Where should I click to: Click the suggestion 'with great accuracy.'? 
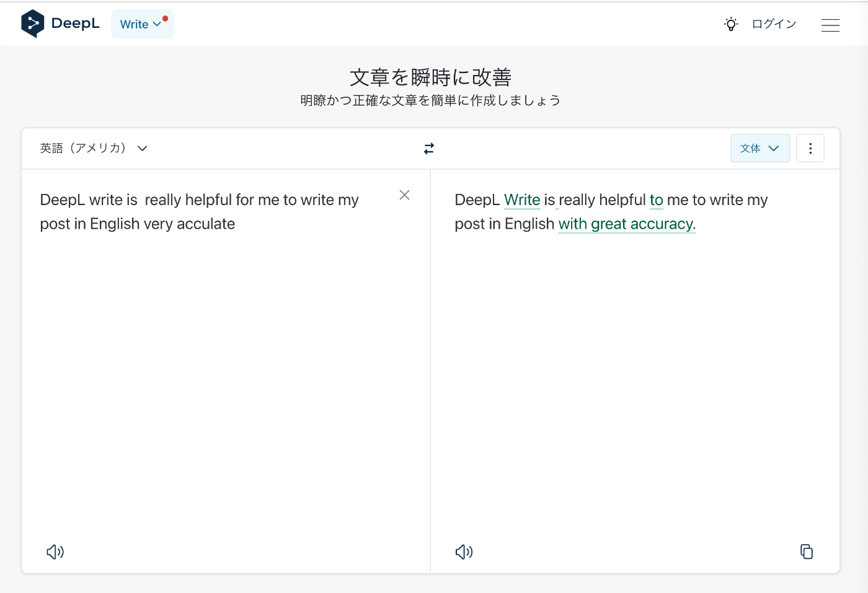(627, 224)
